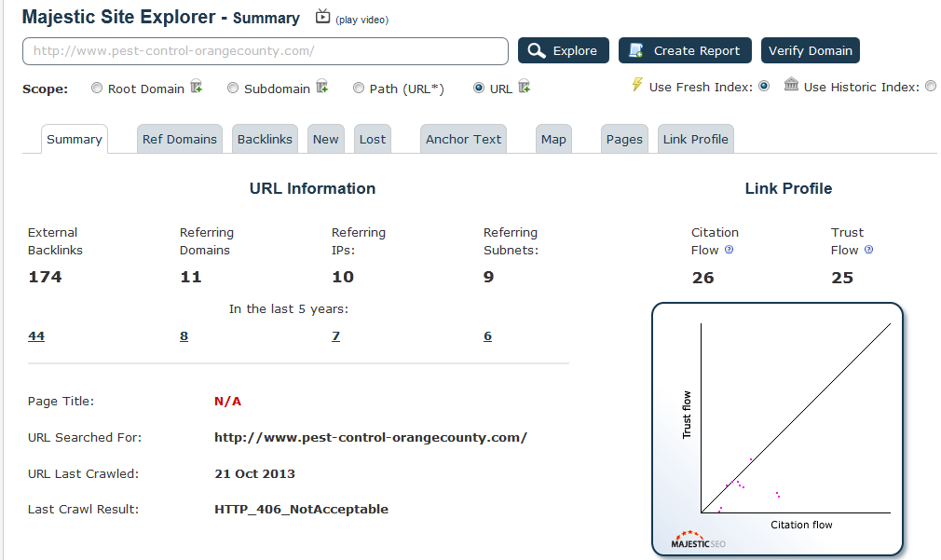Open the Map tab
This screenshot has width=941, height=560.
553,139
